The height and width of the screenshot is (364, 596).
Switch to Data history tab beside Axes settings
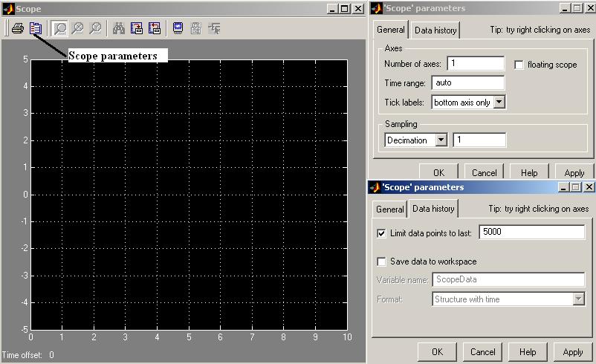coord(435,30)
